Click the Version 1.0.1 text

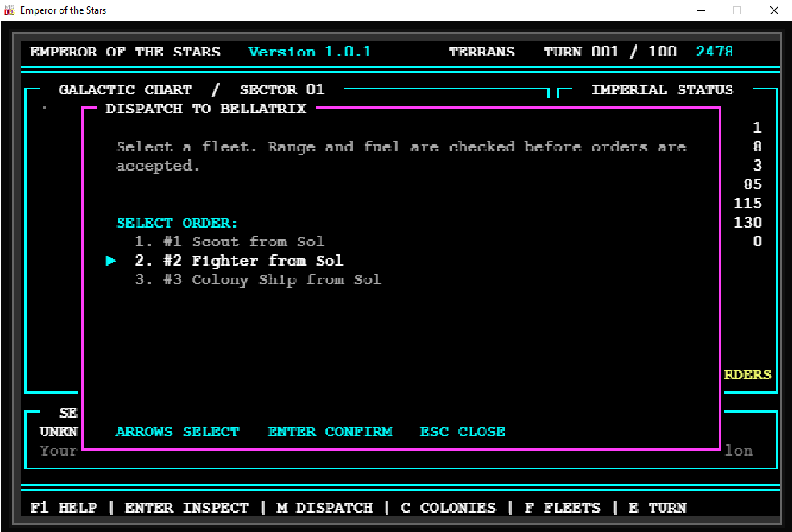[x=310, y=52]
